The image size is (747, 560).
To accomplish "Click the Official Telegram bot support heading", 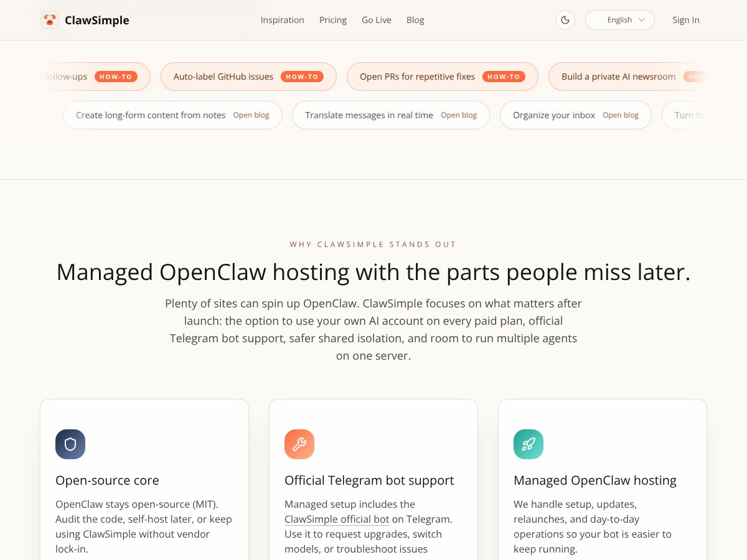I will point(369,480).
